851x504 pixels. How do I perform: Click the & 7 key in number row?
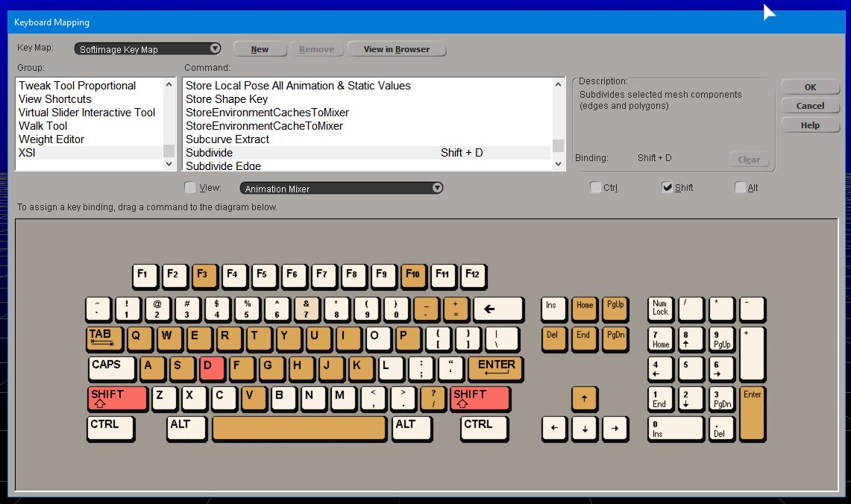point(307,309)
